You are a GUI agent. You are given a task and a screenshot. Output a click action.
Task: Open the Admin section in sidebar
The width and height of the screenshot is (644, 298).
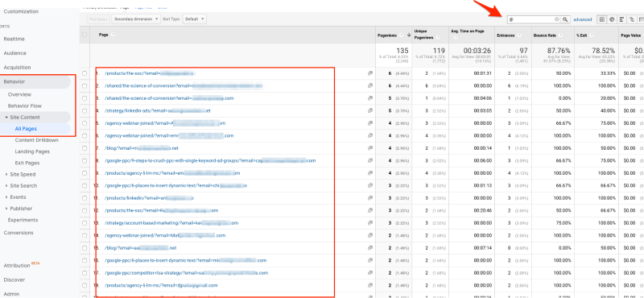tap(11, 294)
